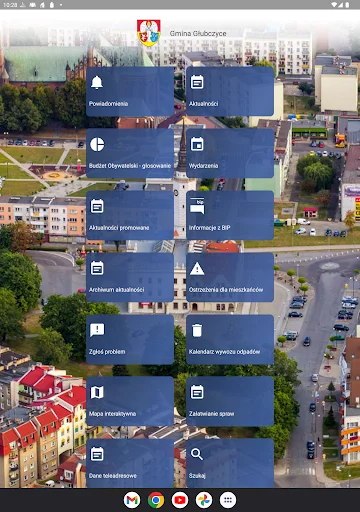Launch Gmail from the dock
The height and width of the screenshot is (512, 360).
[132, 500]
